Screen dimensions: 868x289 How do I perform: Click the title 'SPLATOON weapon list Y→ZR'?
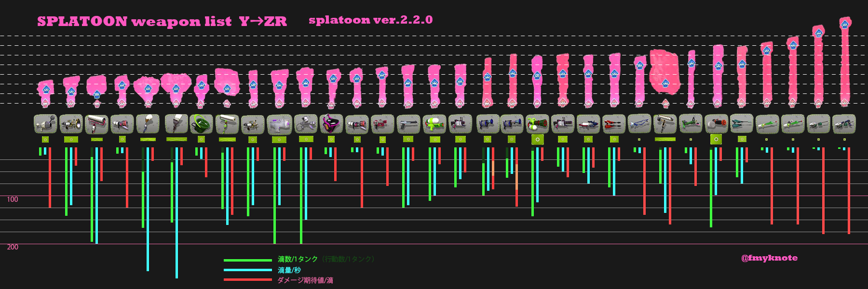162,21
